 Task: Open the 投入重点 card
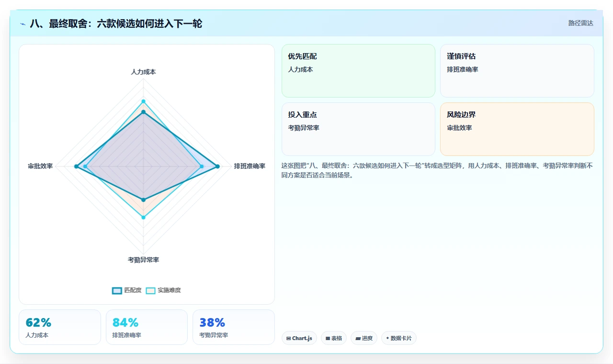(x=358, y=129)
